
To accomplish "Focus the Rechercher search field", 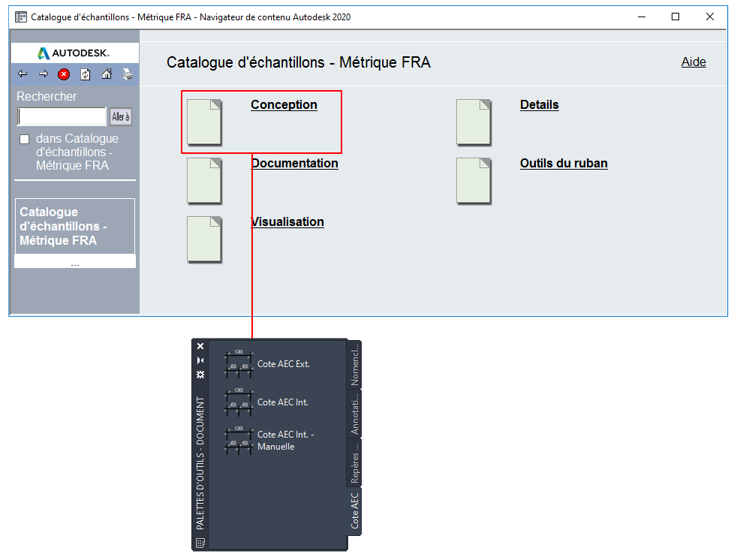I will (x=62, y=116).
